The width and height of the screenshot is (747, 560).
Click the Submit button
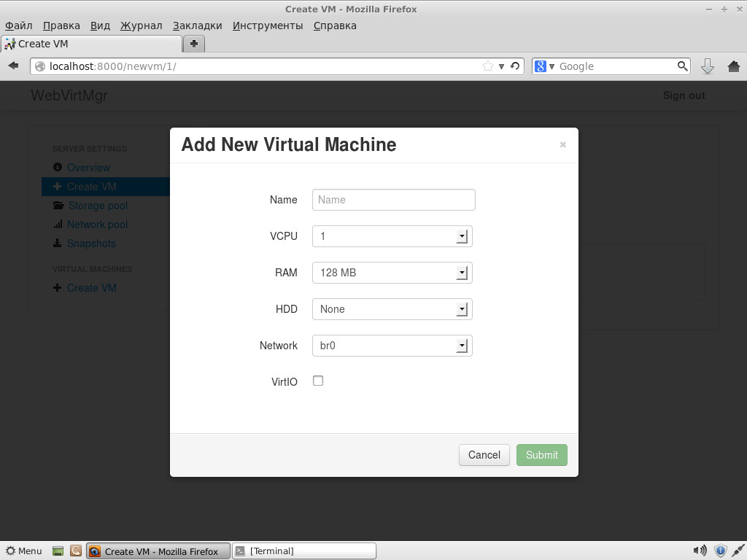pyautogui.click(x=542, y=455)
